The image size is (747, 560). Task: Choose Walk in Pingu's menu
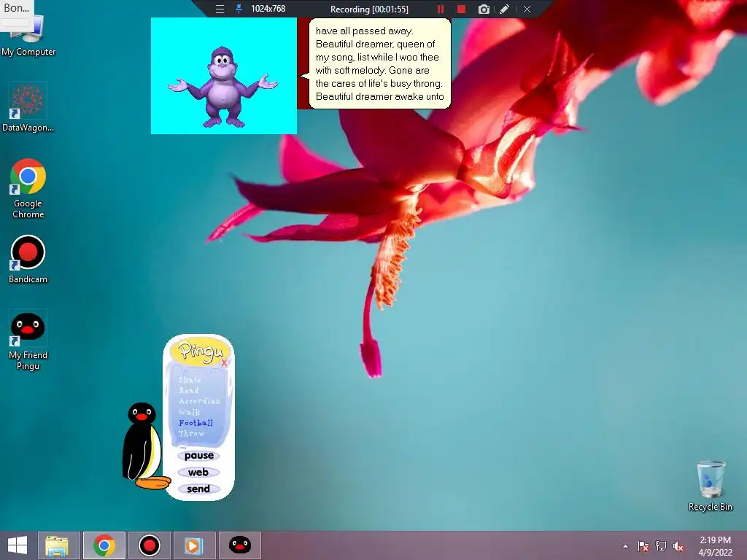[x=189, y=412]
